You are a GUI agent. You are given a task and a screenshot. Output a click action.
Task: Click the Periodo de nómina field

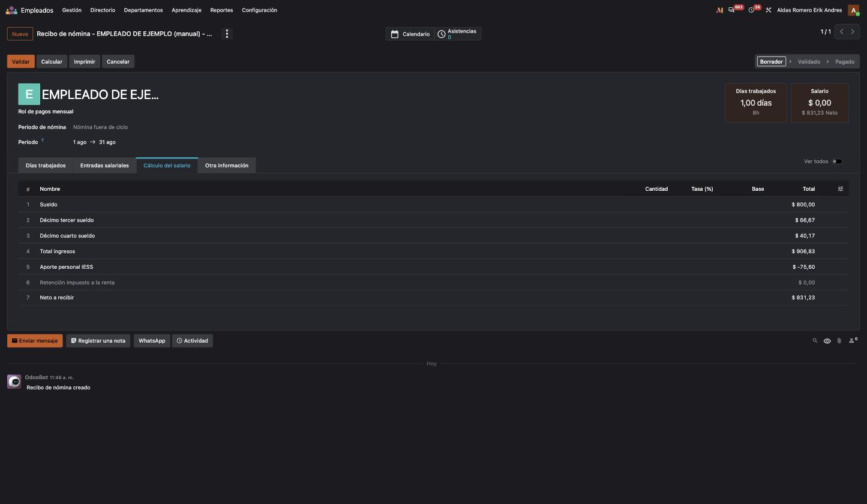coord(100,127)
